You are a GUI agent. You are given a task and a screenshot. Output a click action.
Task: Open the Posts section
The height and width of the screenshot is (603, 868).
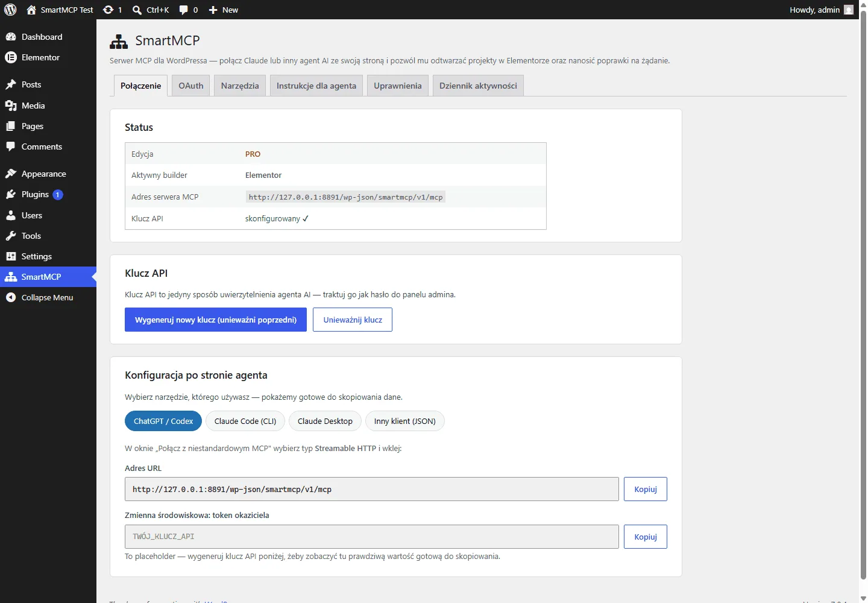48,84
